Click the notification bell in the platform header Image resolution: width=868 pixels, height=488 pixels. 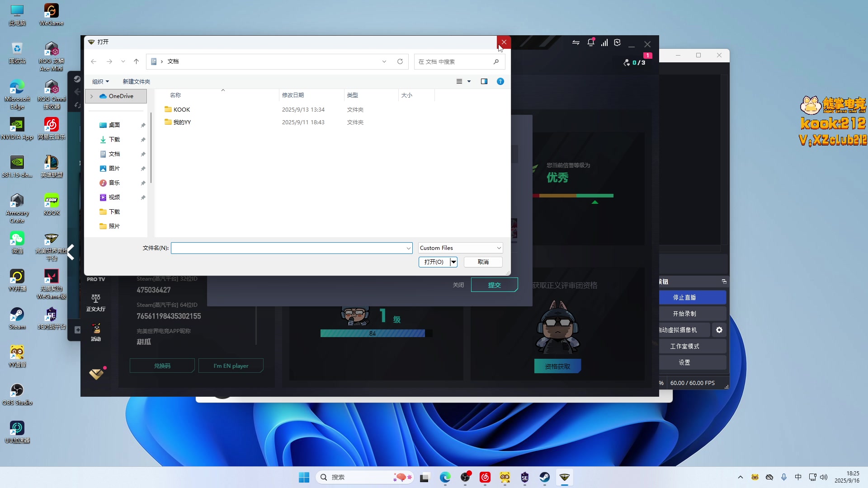click(591, 42)
